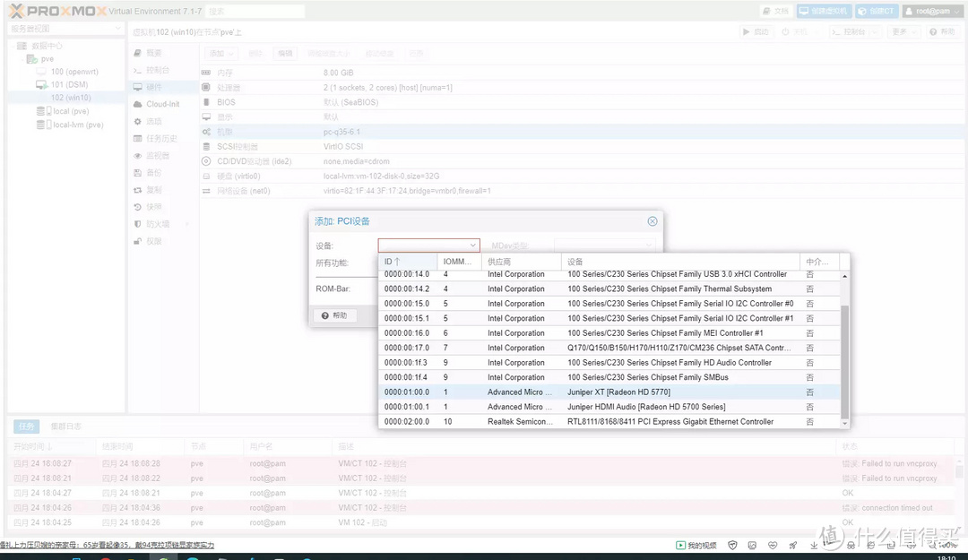Click the IOMMU column header
The image size is (968, 560).
pos(459,262)
